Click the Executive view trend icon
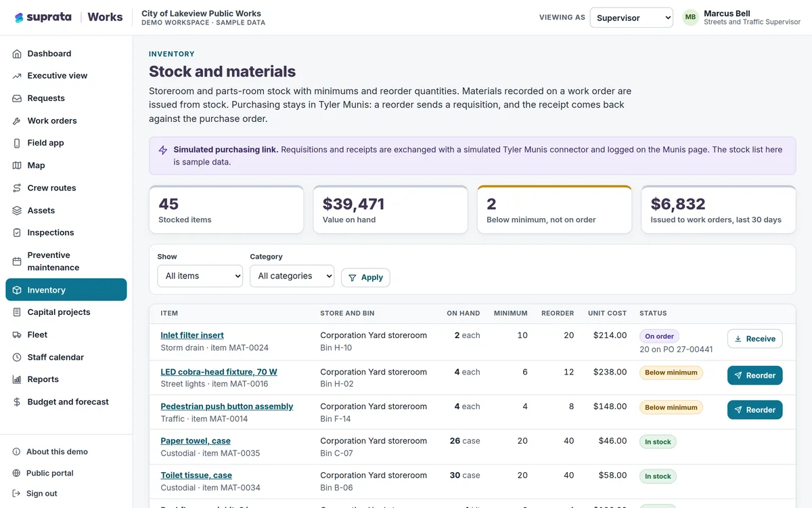 pyautogui.click(x=17, y=76)
